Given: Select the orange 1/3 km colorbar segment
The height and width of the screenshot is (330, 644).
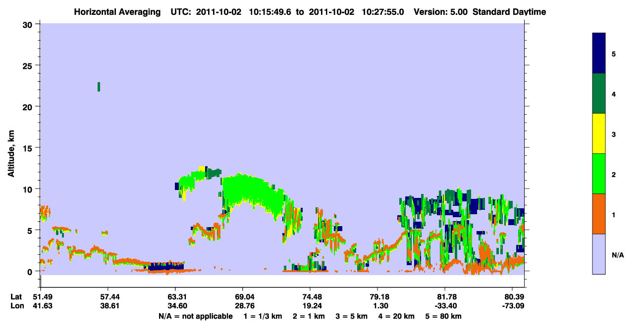Looking at the screenshot, I should (599, 214).
